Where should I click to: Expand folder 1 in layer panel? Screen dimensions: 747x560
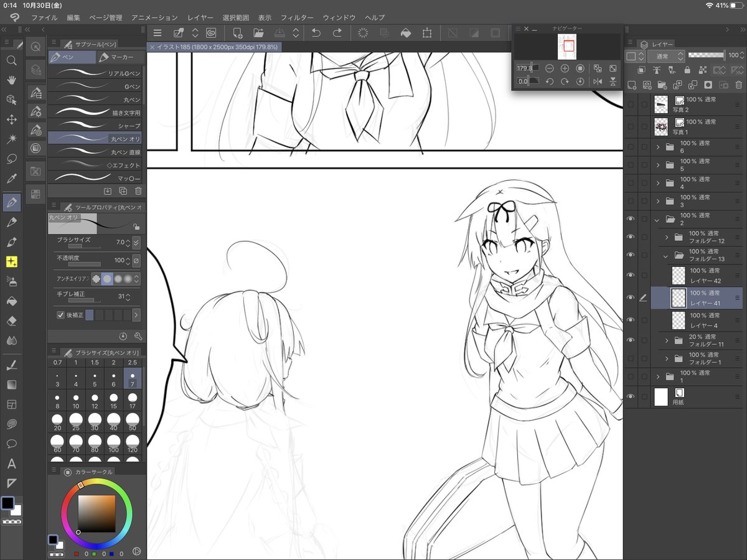658,376
